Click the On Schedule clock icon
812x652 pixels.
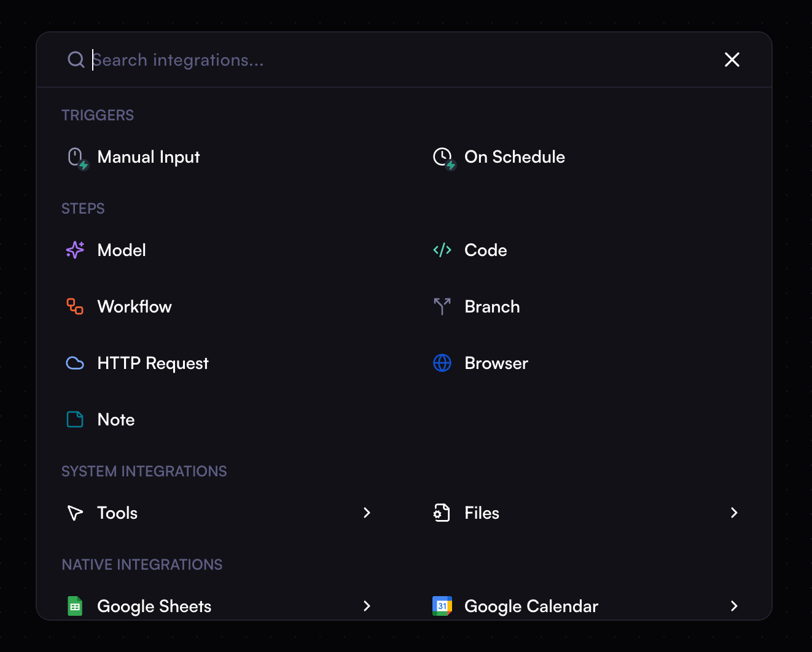point(443,157)
